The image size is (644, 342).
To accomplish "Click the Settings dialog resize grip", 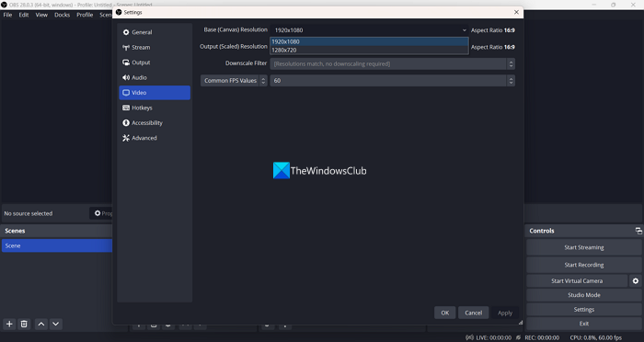I will click(x=521, y=323).
